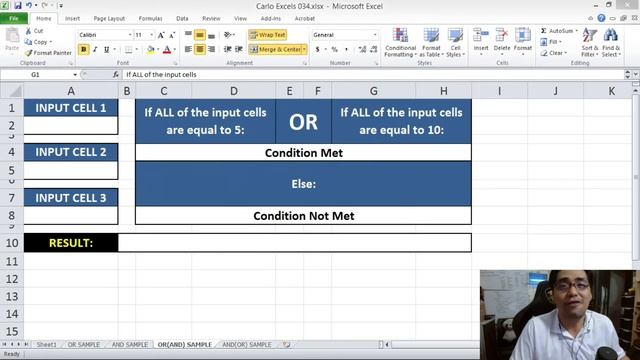Viewport: 640px width, 360px height.
Task: Increase font size with Grow Font
Action: (x=161, y=35)
